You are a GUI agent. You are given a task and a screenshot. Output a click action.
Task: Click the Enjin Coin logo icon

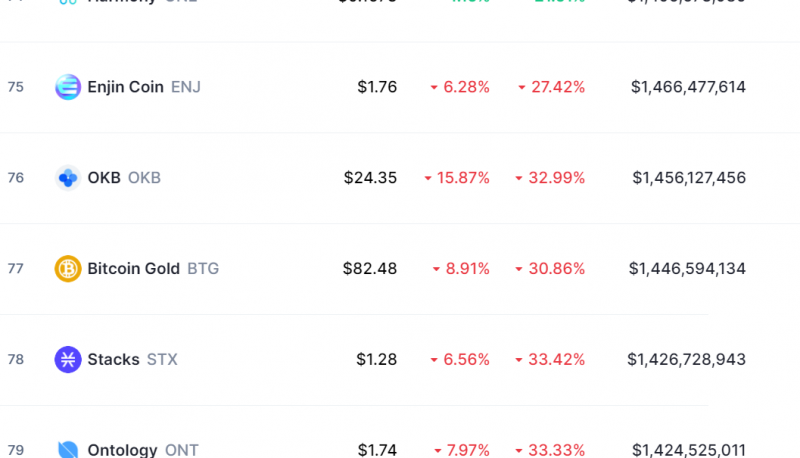[x=68, y=87]
